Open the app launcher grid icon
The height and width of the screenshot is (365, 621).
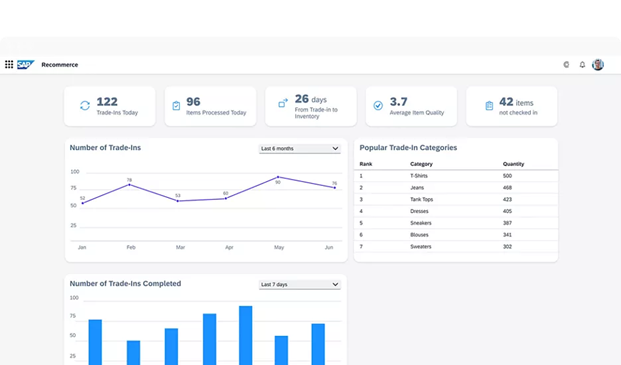pyautogui.click(x=9, y=65)
